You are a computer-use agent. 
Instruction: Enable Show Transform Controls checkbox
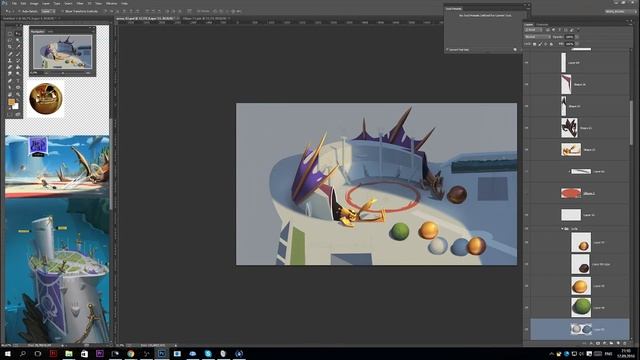coord(62,11)
